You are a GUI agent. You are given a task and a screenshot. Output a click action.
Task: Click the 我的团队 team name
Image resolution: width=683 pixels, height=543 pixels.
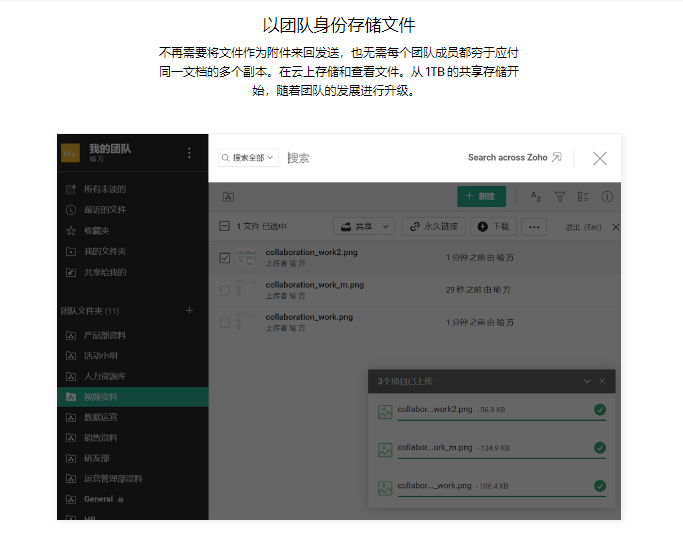(x=110, y=149)
